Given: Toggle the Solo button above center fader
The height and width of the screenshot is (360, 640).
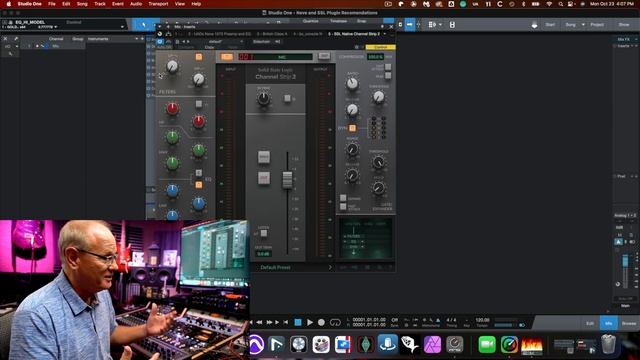Looking at the screenshot, I should (264, 157).
